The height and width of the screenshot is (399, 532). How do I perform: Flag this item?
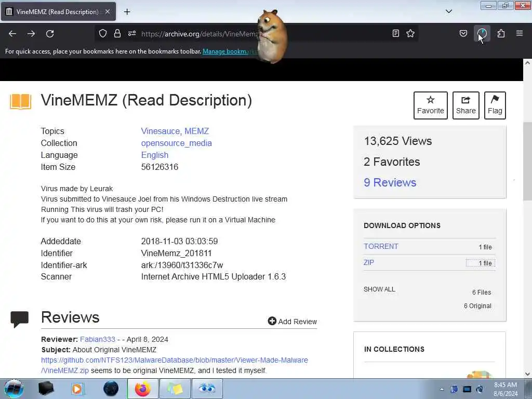coord(495,105)
